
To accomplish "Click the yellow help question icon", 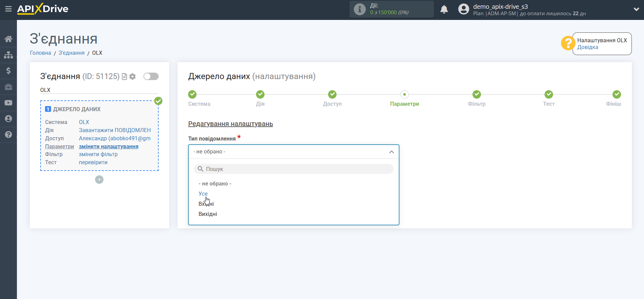I will (568, 43).
